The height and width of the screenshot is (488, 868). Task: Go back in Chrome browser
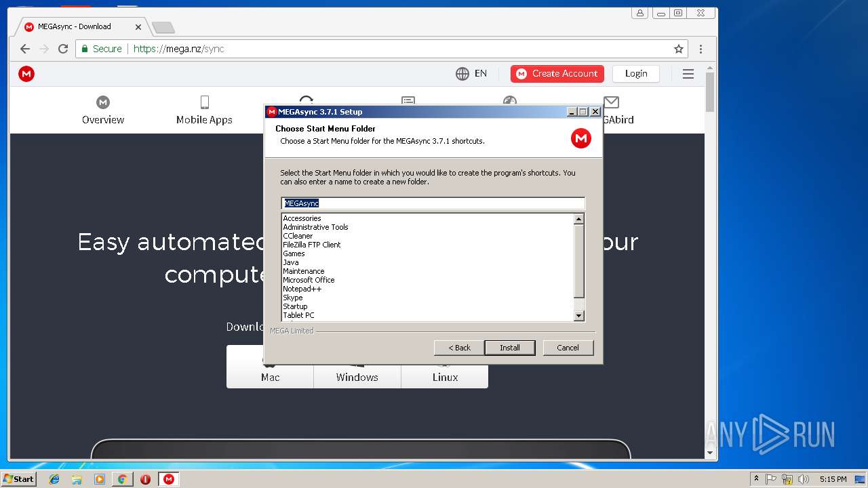[x=25, y=49]
